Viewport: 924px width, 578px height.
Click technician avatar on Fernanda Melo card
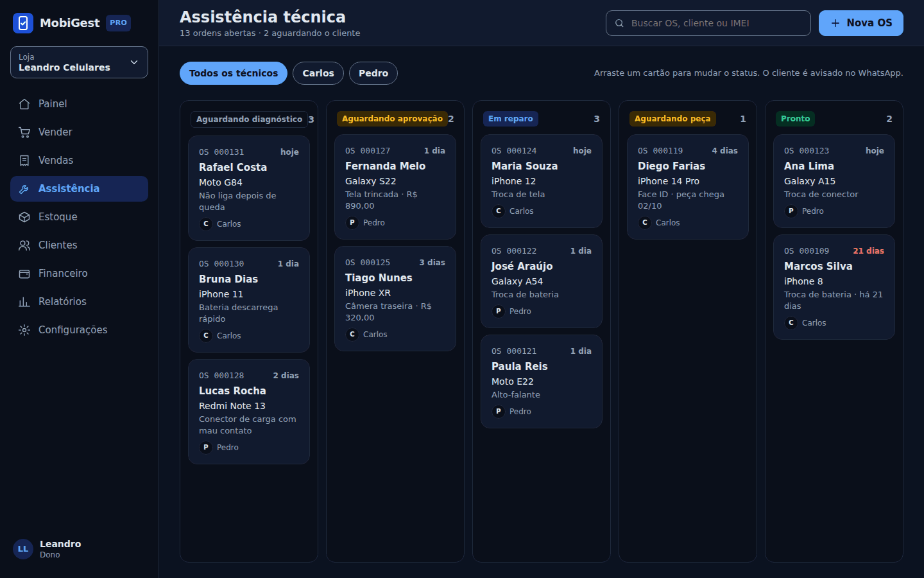352,223
